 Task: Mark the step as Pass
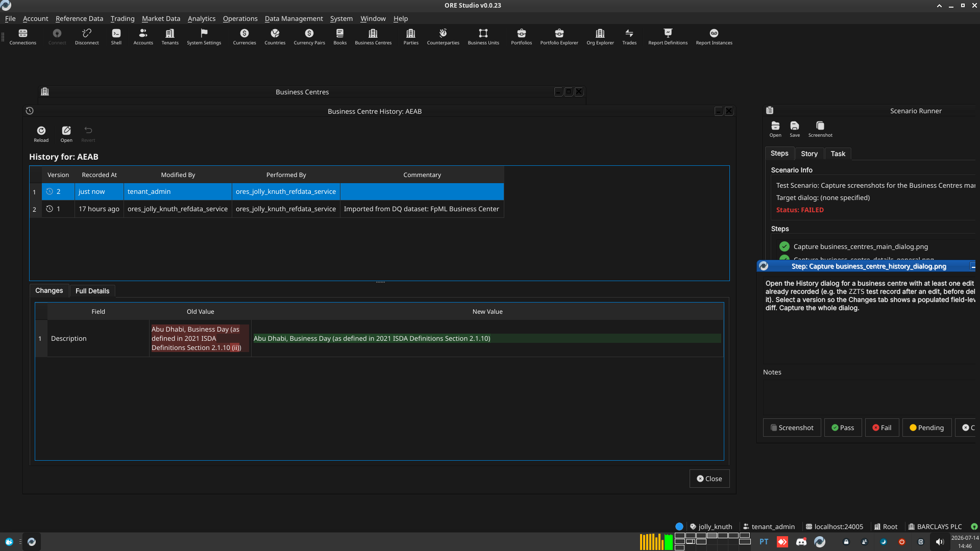[843, 428]
